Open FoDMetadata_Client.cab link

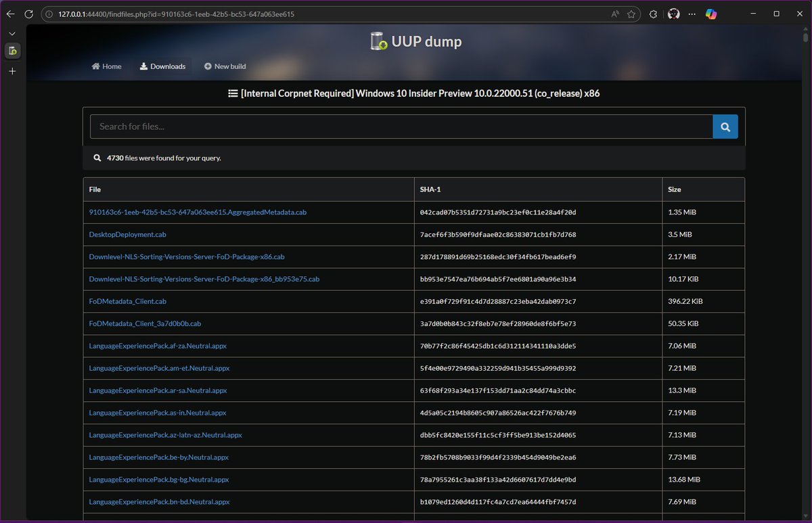(x=127, y=301)
